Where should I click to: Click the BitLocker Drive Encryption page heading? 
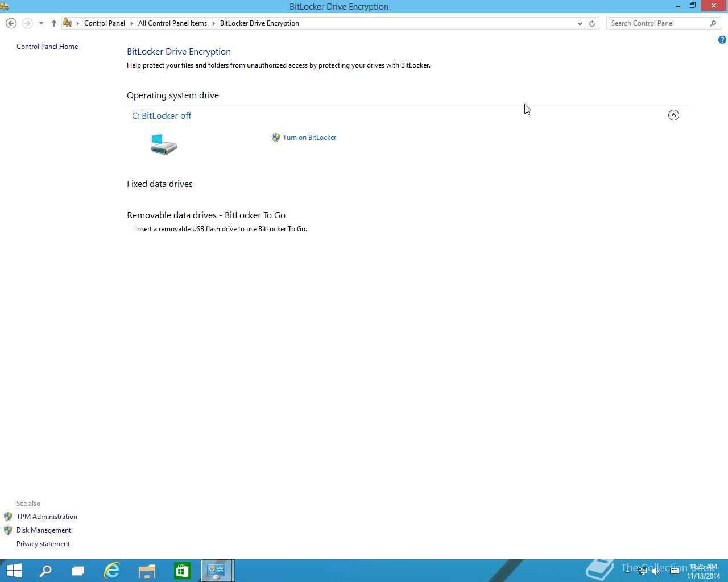click(x=179, y=52)
